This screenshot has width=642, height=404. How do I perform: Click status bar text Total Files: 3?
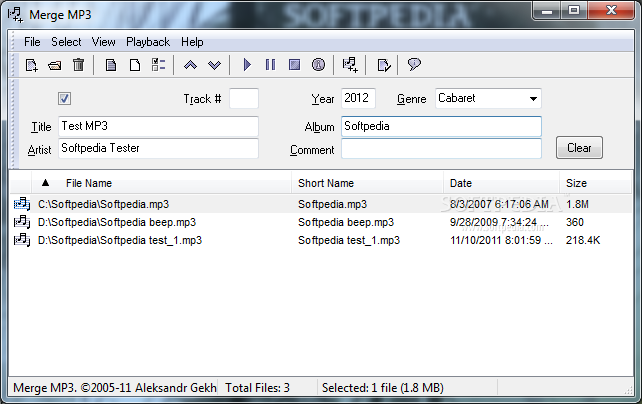[257, 388]
